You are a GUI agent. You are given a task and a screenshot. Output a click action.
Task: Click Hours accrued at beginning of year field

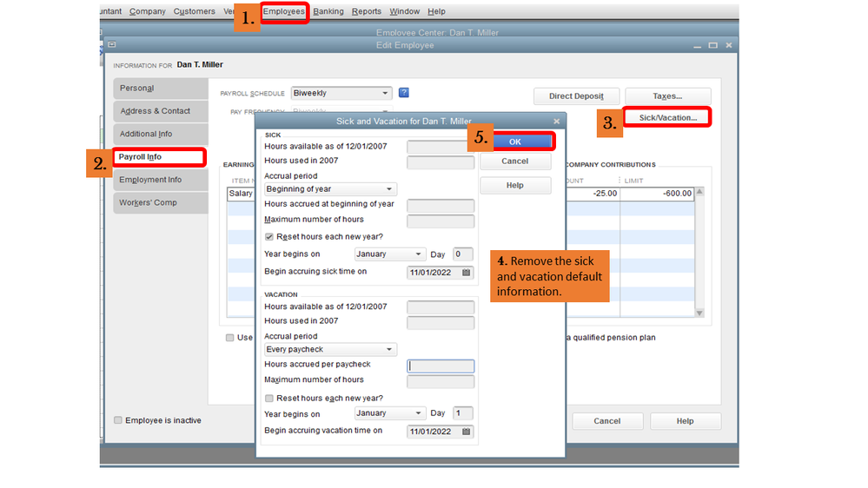(441, 205)
